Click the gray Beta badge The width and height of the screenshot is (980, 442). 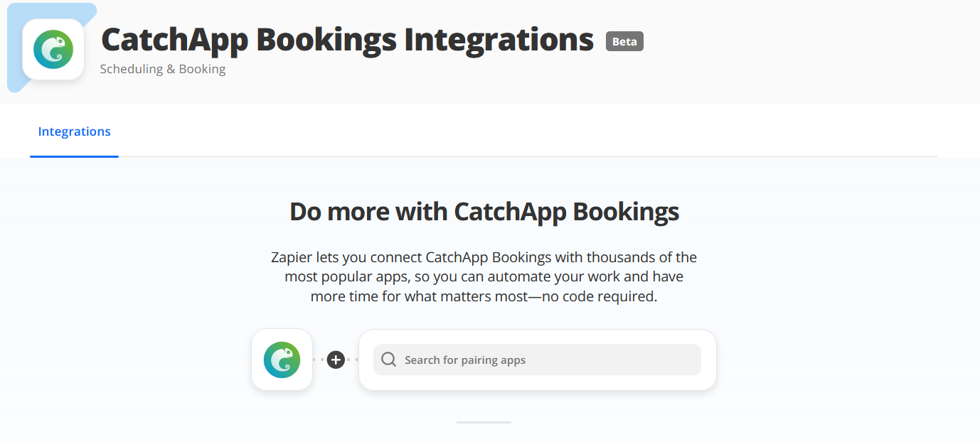point(624,41)
